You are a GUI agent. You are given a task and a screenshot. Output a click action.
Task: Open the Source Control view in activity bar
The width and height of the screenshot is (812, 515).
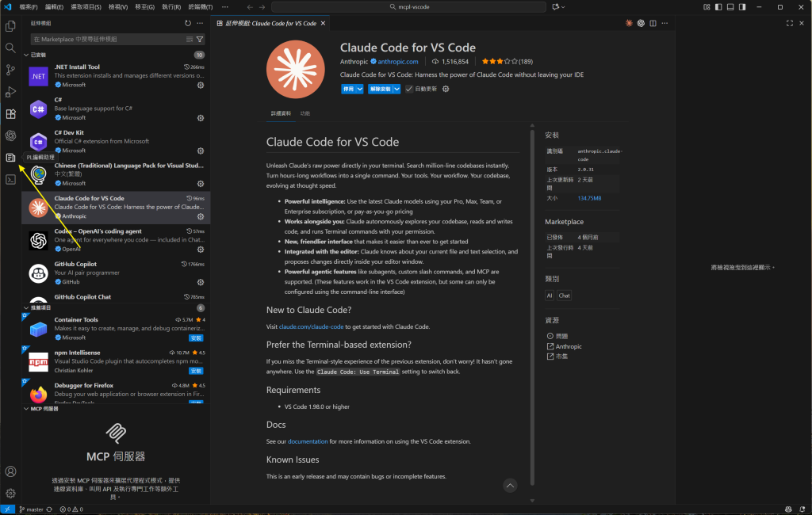tap(10, 70)
